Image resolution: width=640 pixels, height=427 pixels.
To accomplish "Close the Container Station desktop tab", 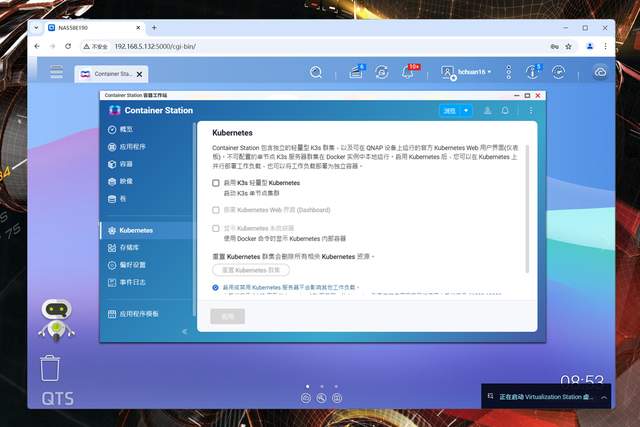I will tap(140, 74).
